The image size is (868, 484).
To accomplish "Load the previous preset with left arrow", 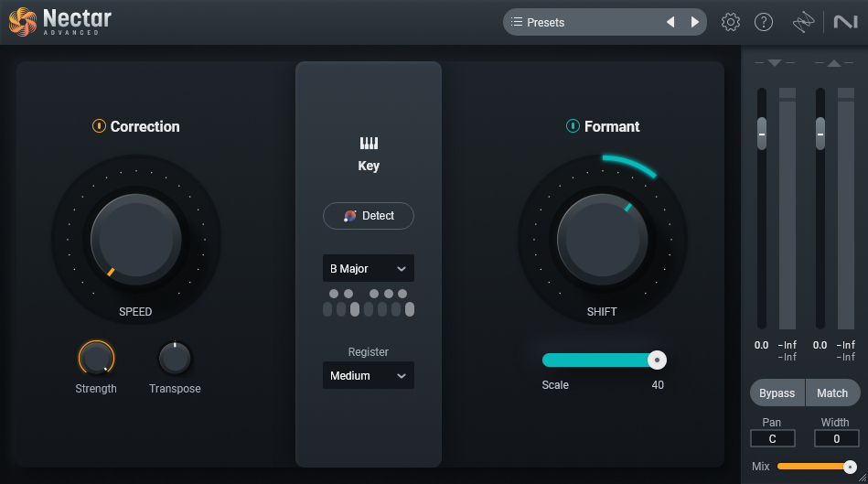I will click(x=670, y=22).
